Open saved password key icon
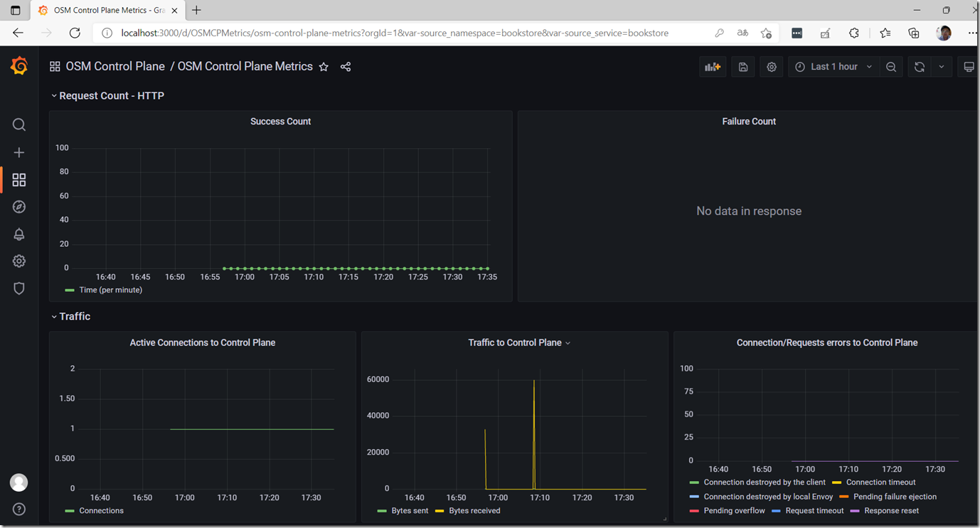This screenshot has width=980, height=528. (719, 33)
